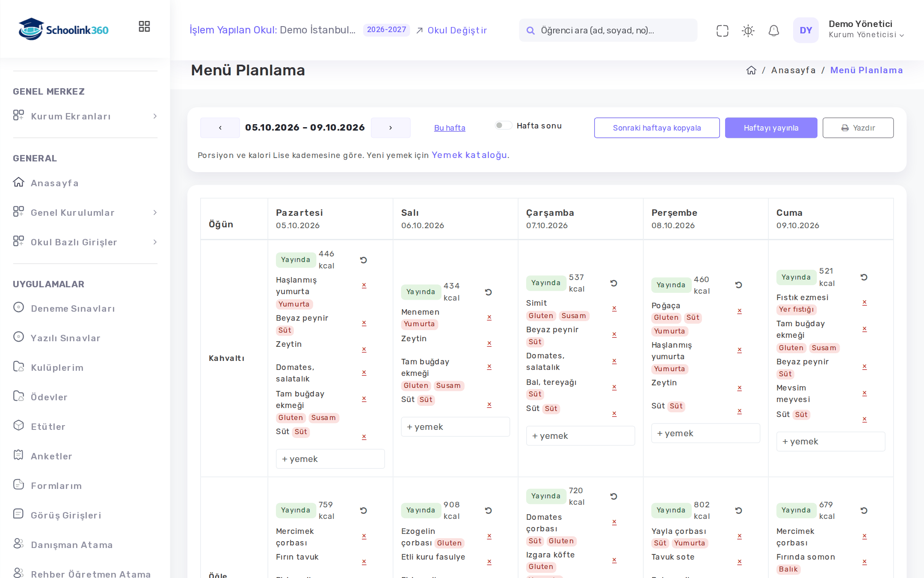The height and width of the screenshot is (578, 924).
Task: Click the Yazdır print button
Action: [x=858, y=128]
